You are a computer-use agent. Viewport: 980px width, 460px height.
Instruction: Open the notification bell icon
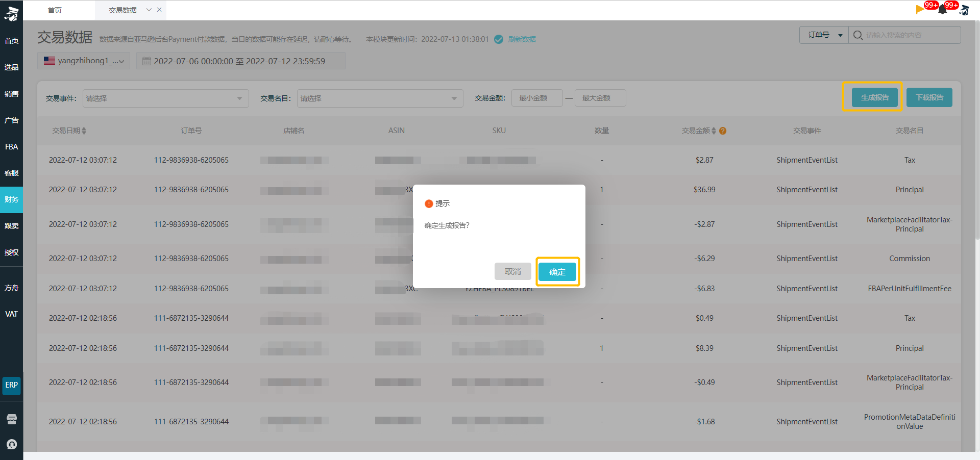pyautogui.click(x=942, y=9)
